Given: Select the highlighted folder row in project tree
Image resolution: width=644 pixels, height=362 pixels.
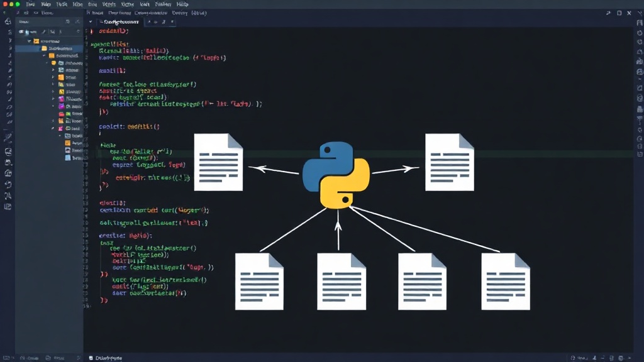Looking at the screenshot, I should [x=49, y=48].
